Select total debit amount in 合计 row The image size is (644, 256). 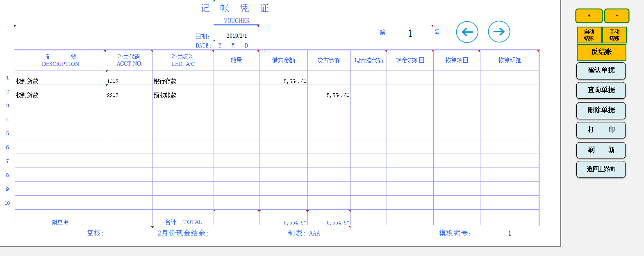pos(283,217)
